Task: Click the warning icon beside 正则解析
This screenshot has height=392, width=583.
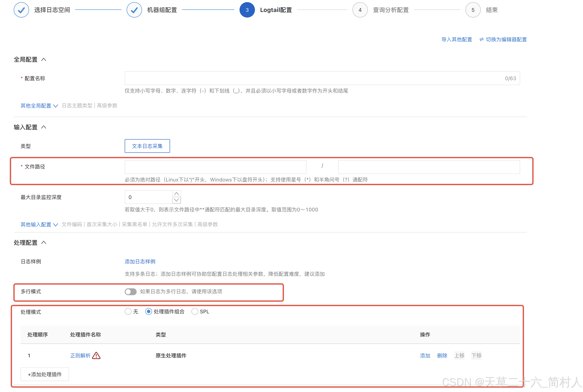Action: (x=96, y=355)
